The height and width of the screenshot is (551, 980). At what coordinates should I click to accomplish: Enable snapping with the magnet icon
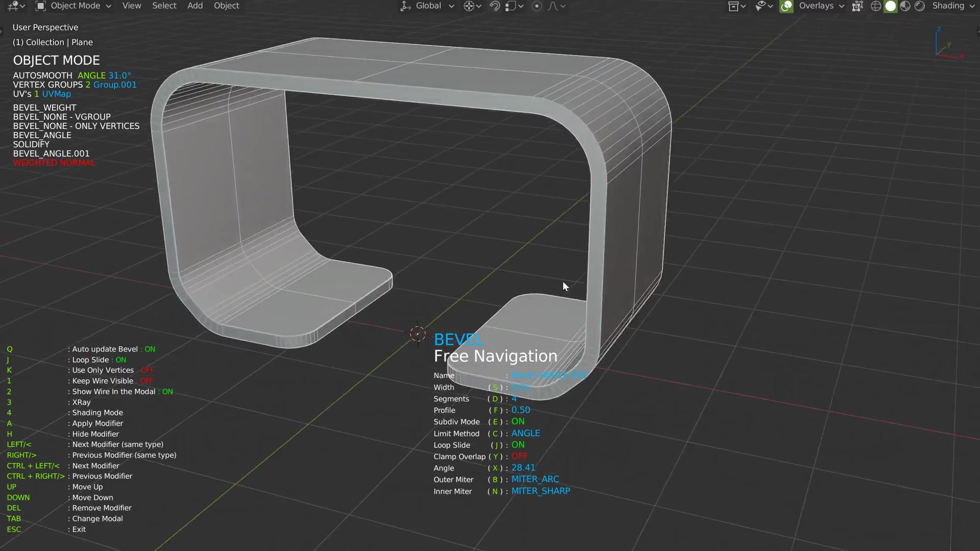click(x=495, y=6)
